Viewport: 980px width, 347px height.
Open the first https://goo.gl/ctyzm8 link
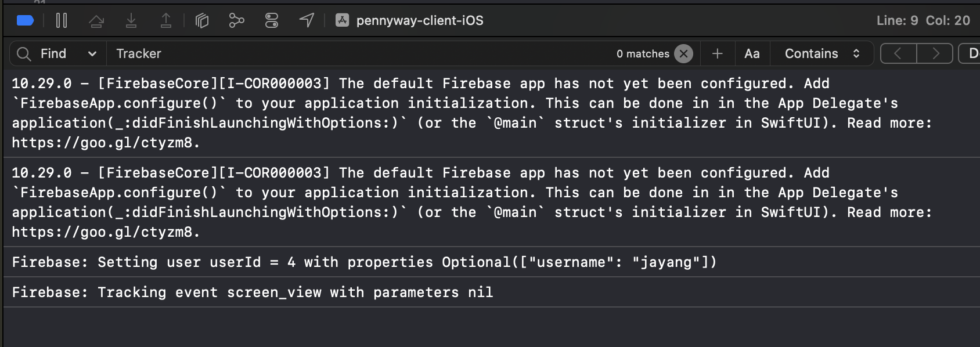(x=106, y=143)
